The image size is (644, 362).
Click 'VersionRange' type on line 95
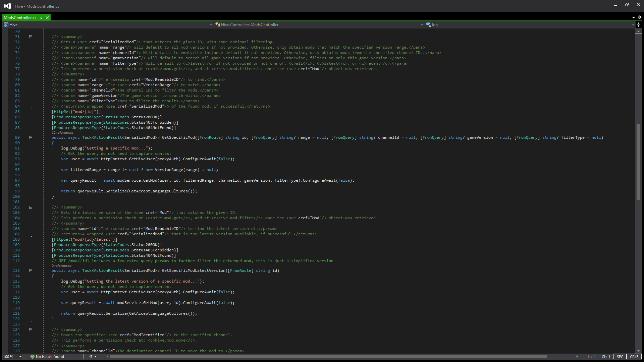point(169,170)
